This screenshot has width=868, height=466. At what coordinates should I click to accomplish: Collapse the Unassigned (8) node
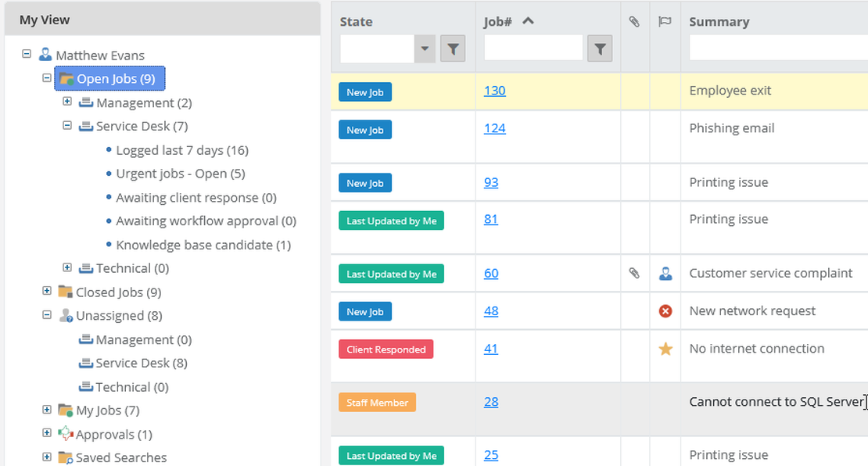[x=47, y=314]
